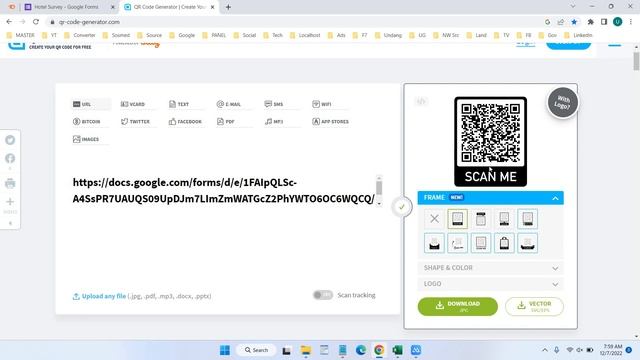Select the fourth frame in the first row
640x360 pixels.
click(x=504, y=219)
